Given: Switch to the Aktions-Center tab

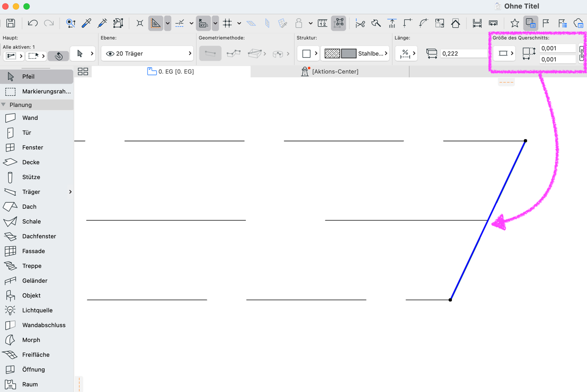Looking at the screenshot, I should click(x=330, y=72).
